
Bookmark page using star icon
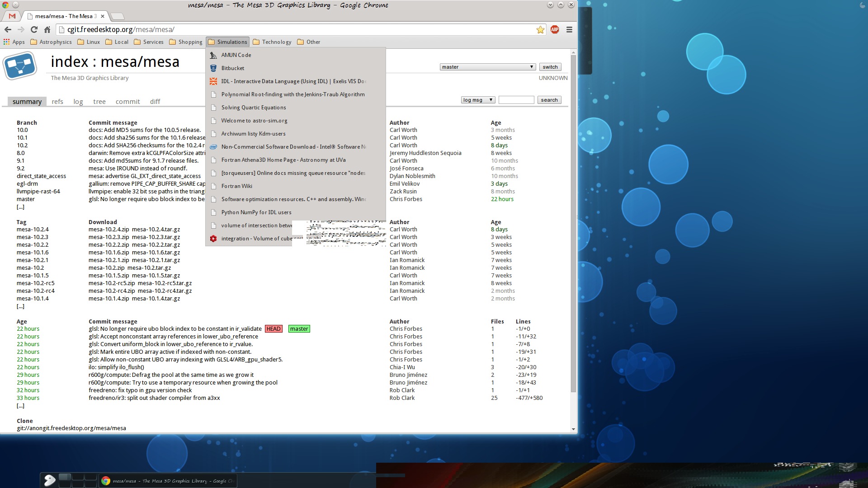pos(540,29)
